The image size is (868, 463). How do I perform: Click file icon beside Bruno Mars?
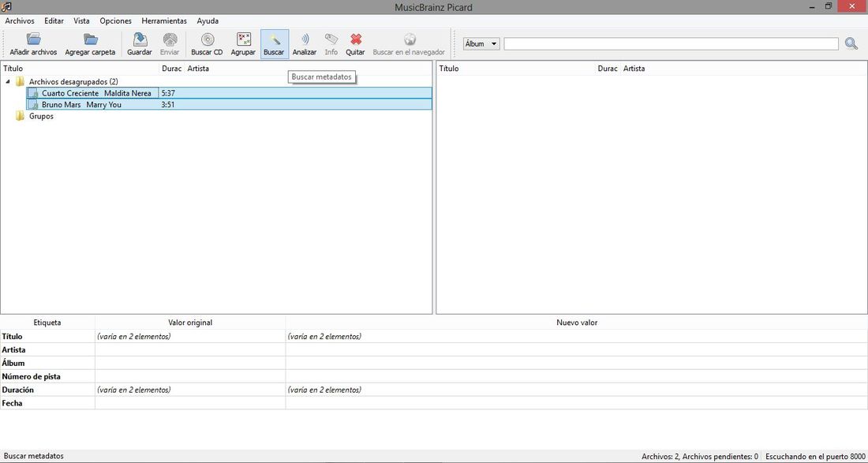coord(34,105)
